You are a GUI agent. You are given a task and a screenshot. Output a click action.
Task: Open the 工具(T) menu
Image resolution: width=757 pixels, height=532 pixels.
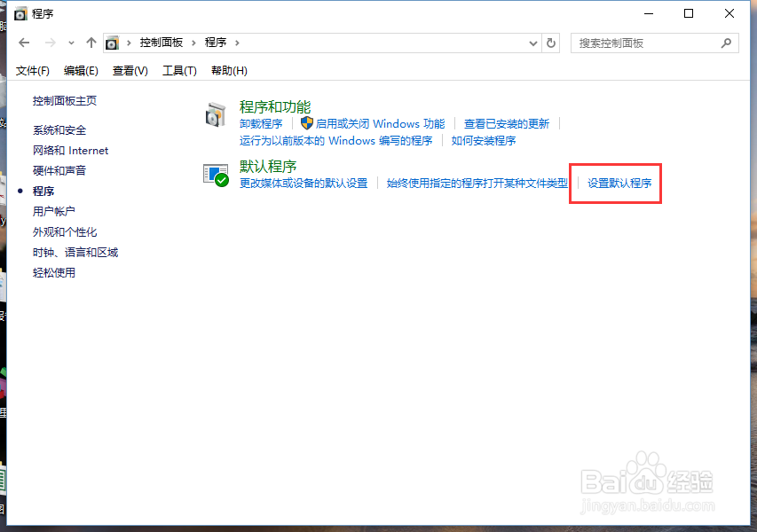[179, 71]
